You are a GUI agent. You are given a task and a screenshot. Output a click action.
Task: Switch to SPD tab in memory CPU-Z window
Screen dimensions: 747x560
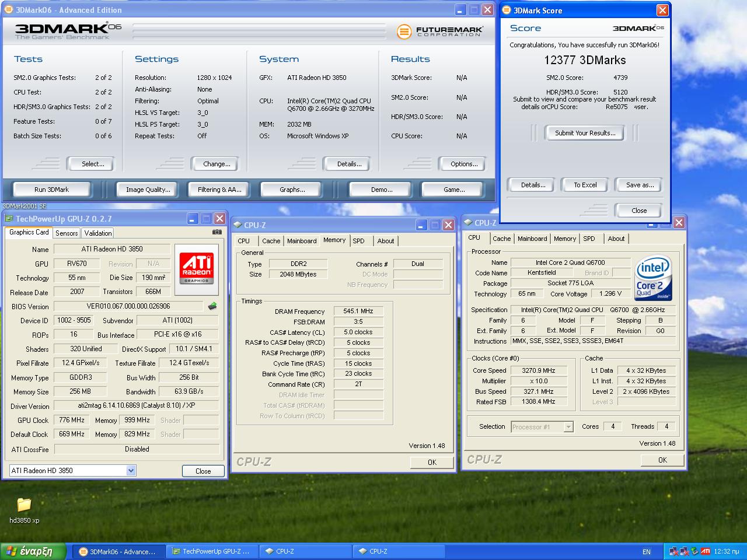click(359, 241)
